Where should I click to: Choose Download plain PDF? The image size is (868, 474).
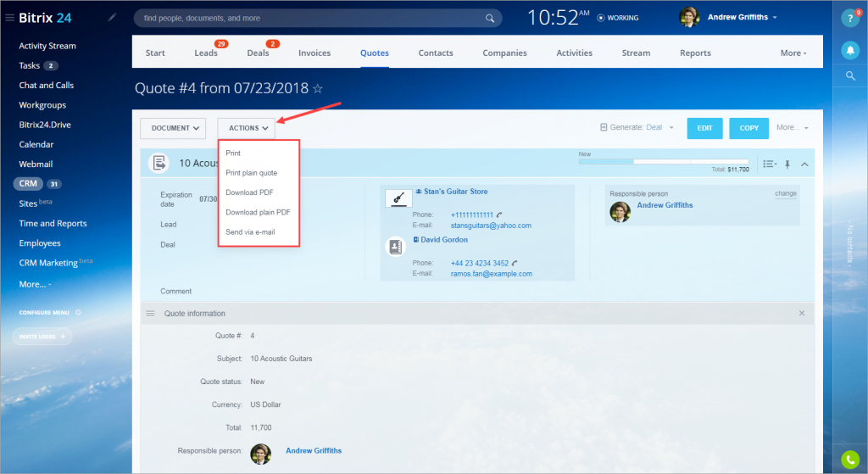(259, 212)
